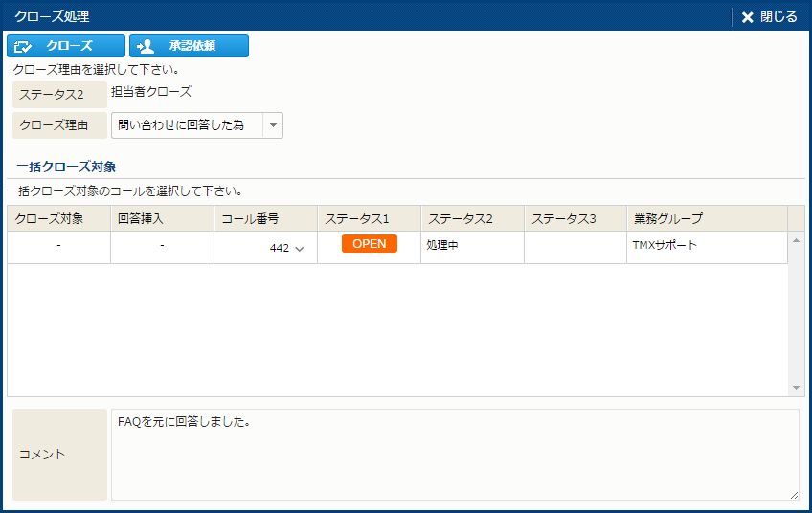Select the 処理中 cell in the row
812x513 pixels.
click(472, 246)
